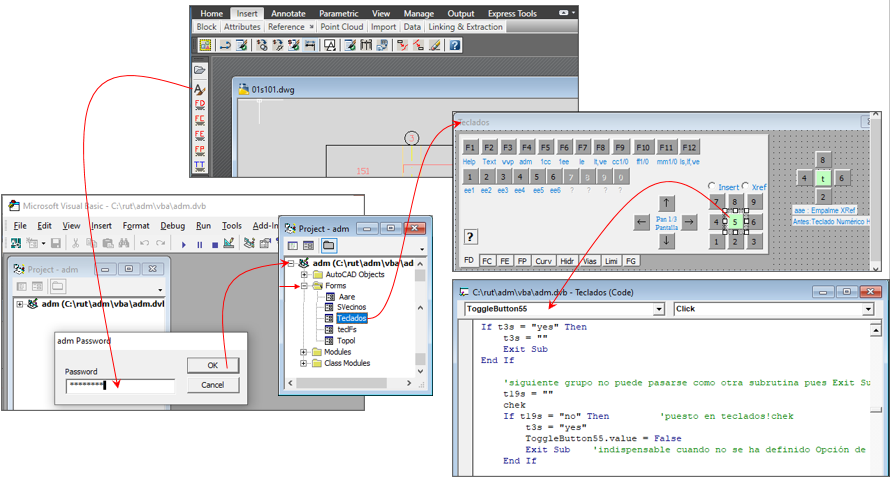Expand the AutoCAD Objects folder node
The height and width of the screenshot is (477, 890).
[303, 275]
